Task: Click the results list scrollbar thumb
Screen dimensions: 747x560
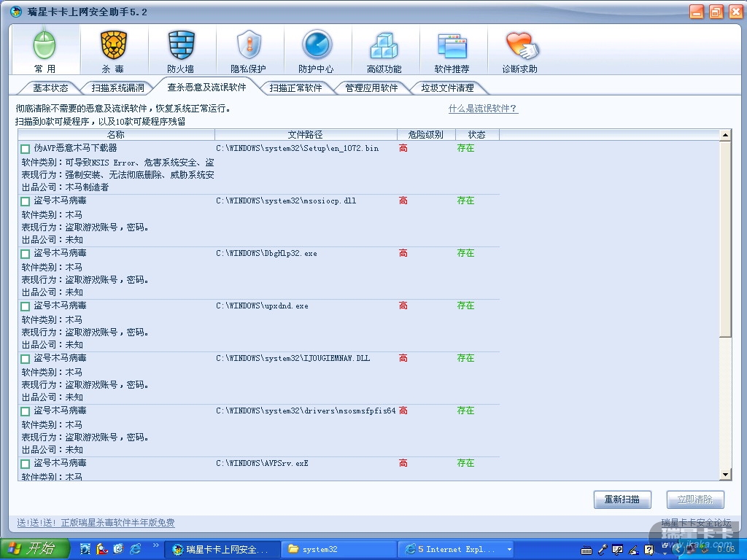Action: 725,239
